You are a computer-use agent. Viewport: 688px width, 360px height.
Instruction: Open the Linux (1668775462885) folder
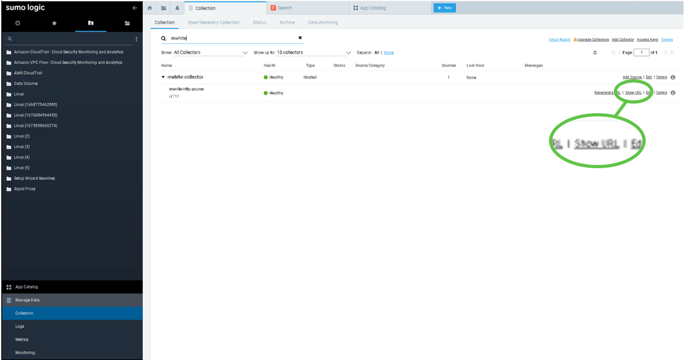pos(32,104)
